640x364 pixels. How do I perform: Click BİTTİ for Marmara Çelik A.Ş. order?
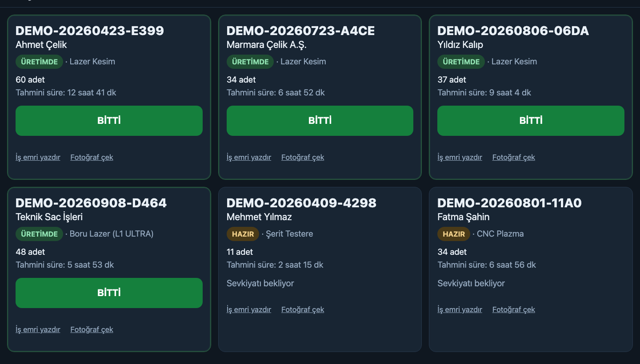tap(320, 121)
